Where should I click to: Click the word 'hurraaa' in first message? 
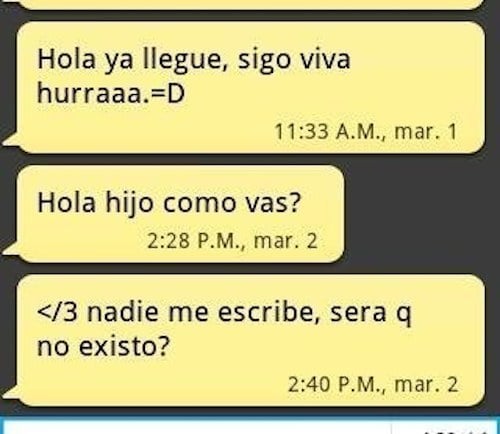91,93
